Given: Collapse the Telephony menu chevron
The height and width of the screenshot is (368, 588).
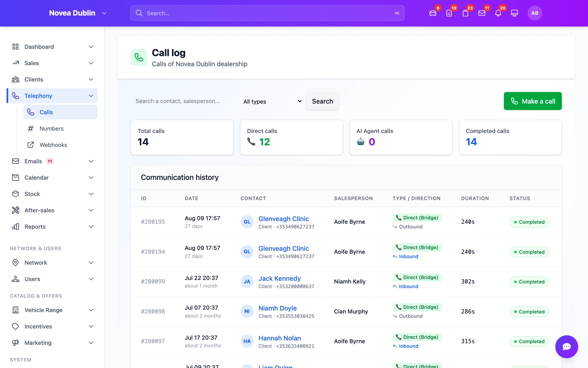Looking at the screenshot, I should click(x=91, y=96).
